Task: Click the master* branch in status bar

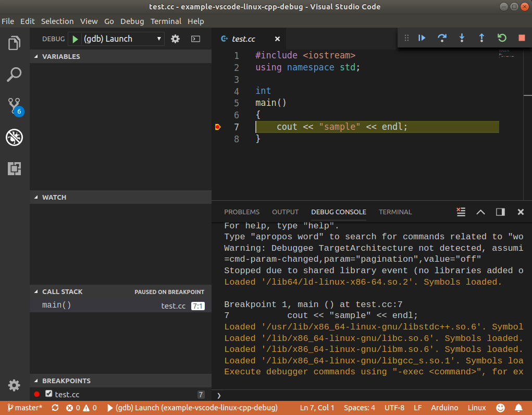Action: pyautogui.click(x=25, y=408)
